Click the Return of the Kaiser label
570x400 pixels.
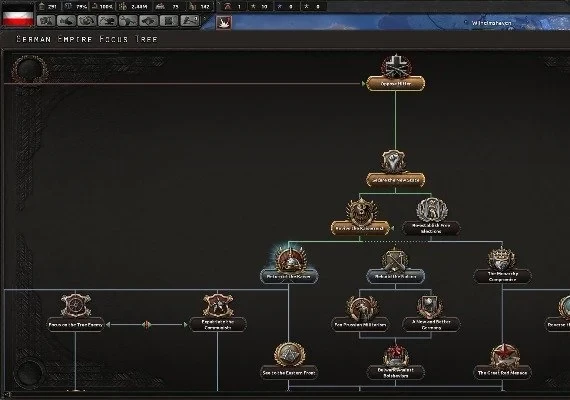[x=289, y=276]
